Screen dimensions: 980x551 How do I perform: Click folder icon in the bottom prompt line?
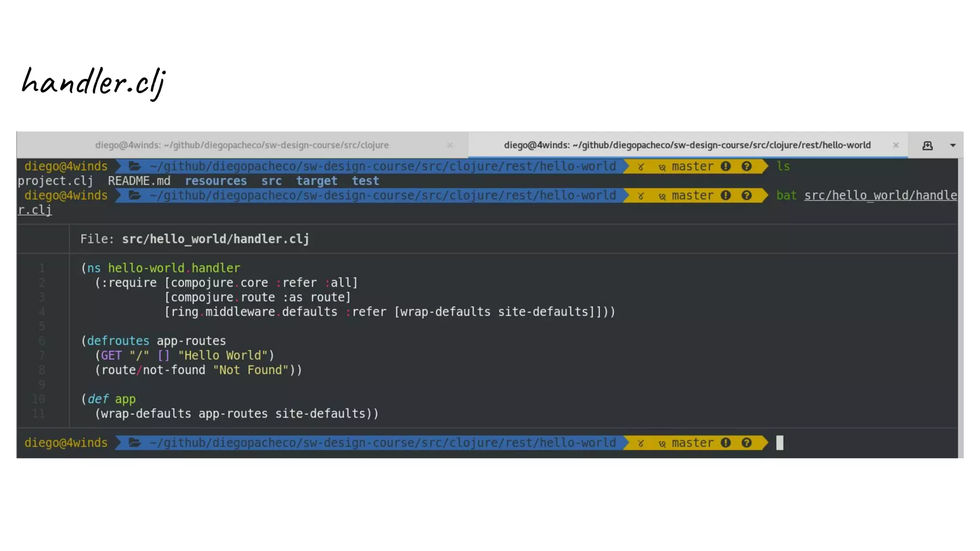coord(134,443)
